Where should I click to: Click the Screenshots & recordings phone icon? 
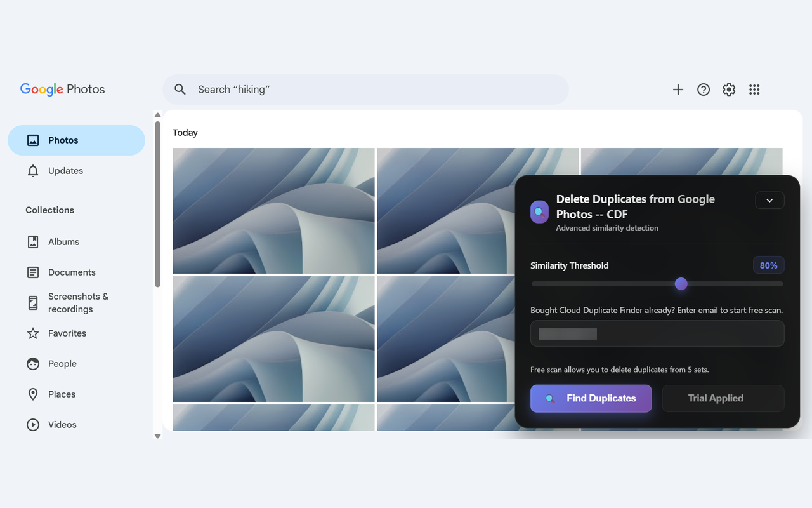tap(33, 303)
